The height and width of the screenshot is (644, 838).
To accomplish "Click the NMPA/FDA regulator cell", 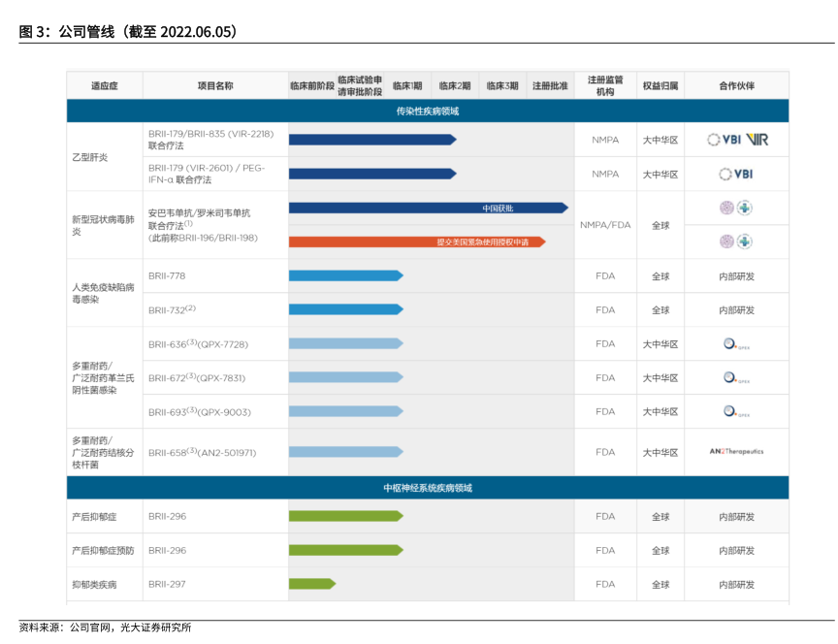I will click(x=605, y=225).
